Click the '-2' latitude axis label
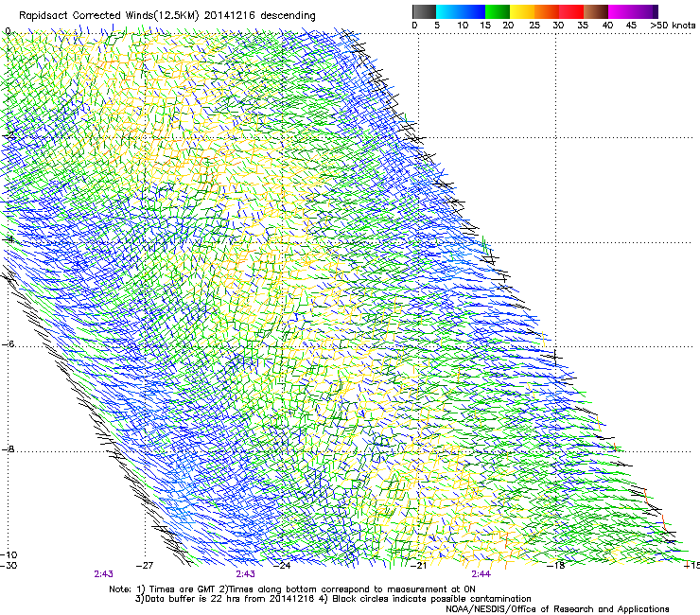The height and width of the screenshot is (615, 700). [x=8, y=135]
